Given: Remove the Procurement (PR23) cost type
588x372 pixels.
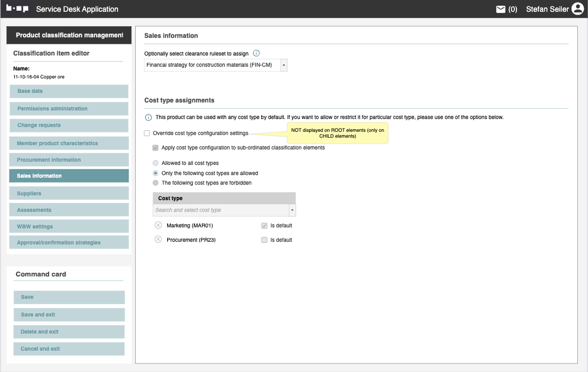Looking at the screenshot, I should point(158,240).
